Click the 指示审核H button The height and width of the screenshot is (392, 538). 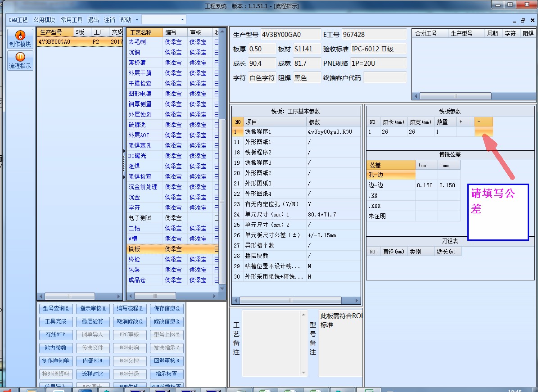tap(93, 309)
